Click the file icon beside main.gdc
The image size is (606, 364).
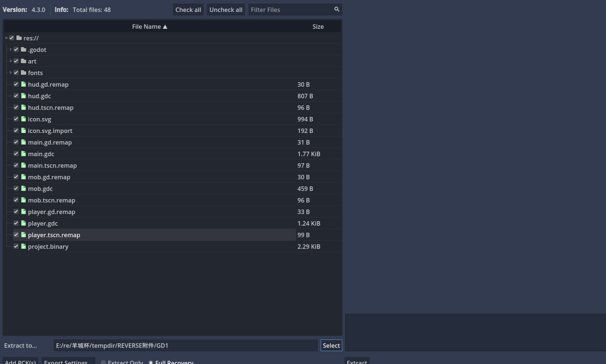24,154
